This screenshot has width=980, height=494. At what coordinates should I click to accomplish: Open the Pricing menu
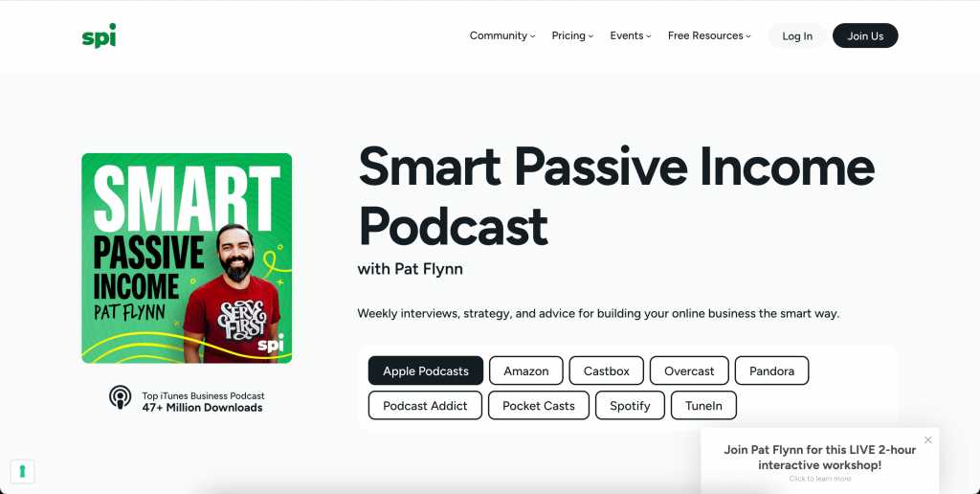(572, 35)
